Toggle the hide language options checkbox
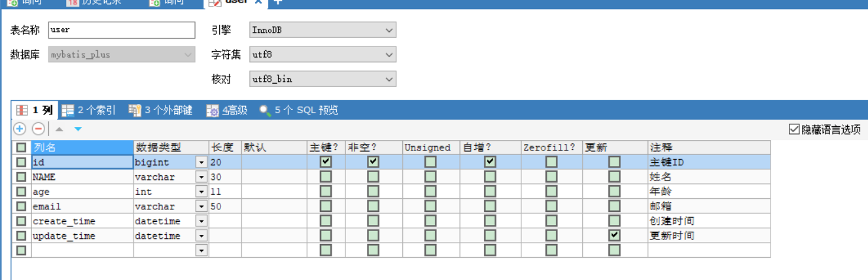 point(795,130)
